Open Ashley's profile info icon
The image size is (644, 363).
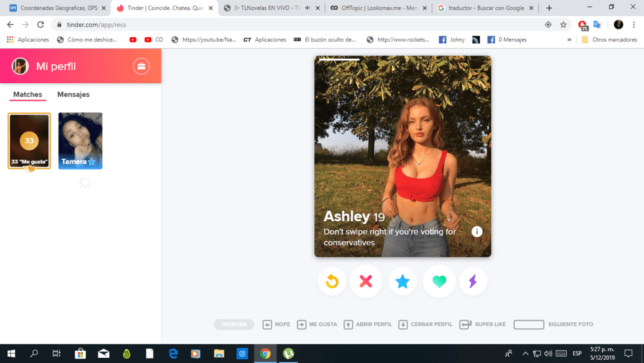477,231
